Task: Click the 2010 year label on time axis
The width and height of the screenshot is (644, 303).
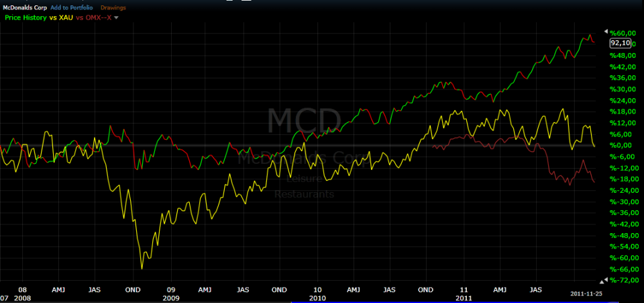Action: (317, 298)
